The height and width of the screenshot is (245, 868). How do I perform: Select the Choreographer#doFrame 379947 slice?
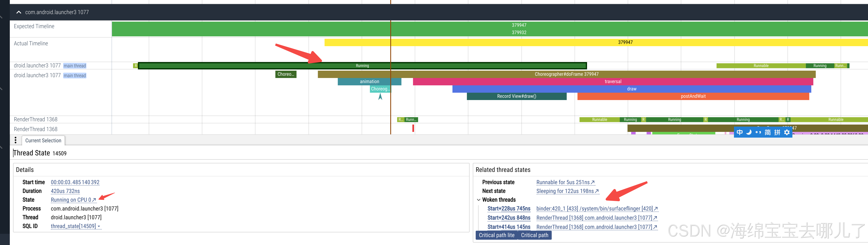coord(566,74)
